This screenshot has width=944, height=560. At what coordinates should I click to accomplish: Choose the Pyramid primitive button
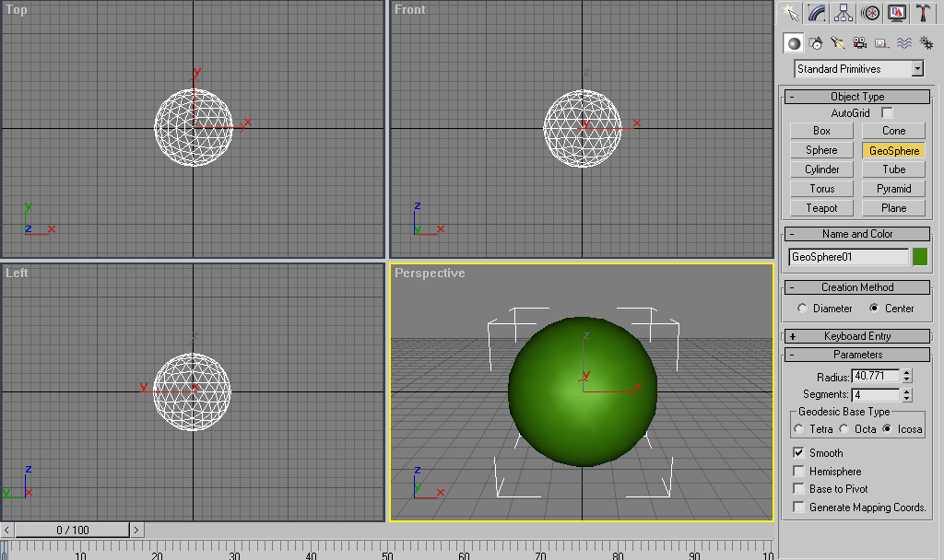pyautogui.click(x=893, y=188)
